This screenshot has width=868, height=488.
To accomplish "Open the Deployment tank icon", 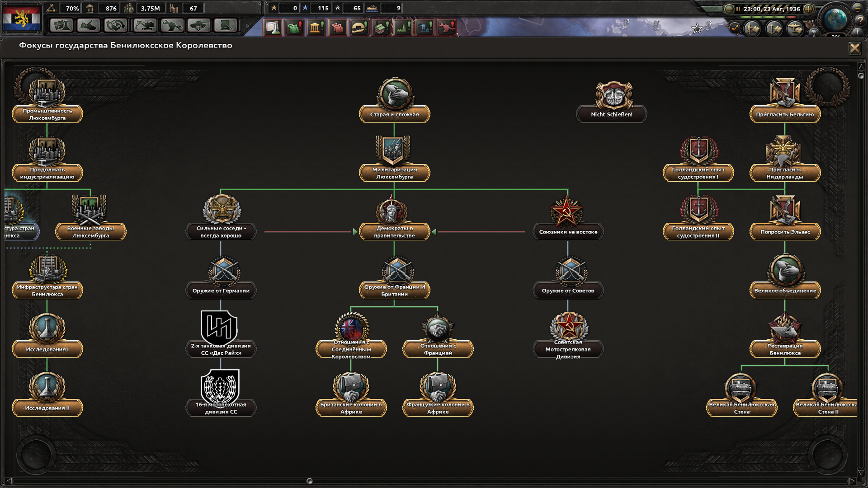I will pos(198,26).
